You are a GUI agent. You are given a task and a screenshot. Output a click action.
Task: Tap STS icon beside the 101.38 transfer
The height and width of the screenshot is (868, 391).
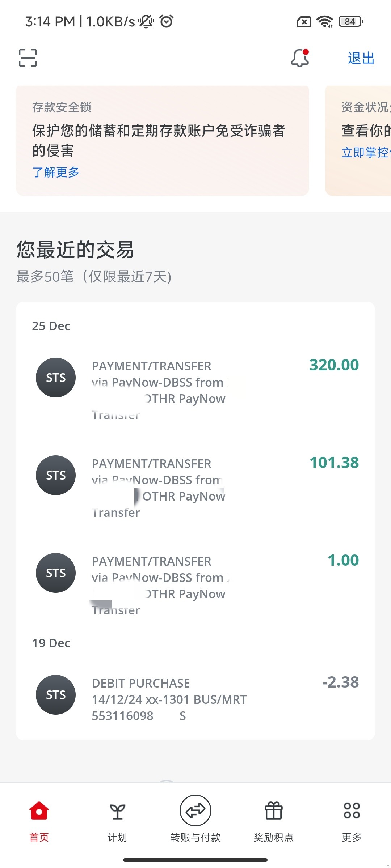(x=56, y=475)
